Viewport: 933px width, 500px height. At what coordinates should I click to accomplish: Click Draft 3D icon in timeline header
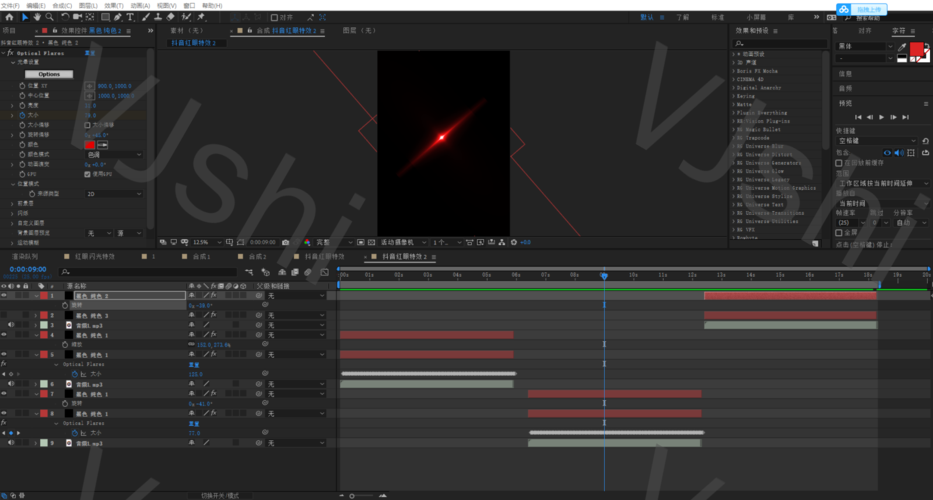(x=266, y=272)
